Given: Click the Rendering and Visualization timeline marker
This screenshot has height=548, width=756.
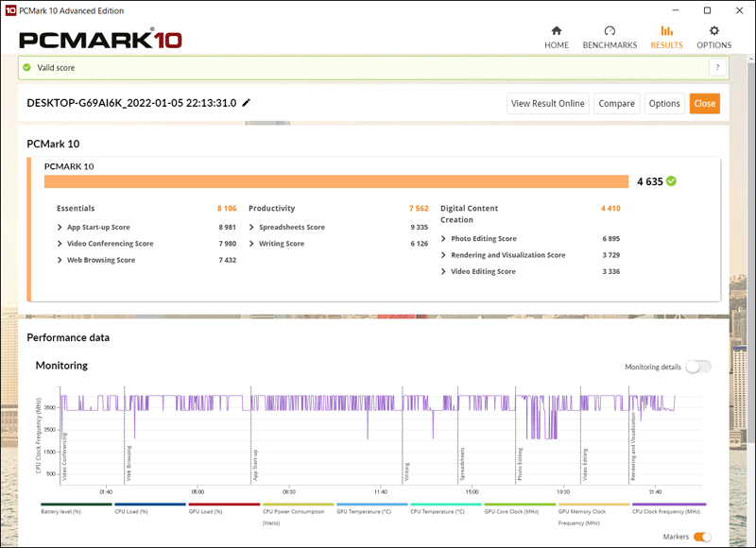Looking at the screenshot, I should (x=633, y=446).
